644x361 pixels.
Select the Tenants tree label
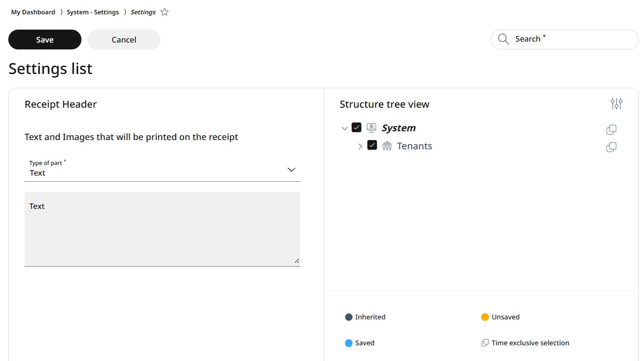415,146
